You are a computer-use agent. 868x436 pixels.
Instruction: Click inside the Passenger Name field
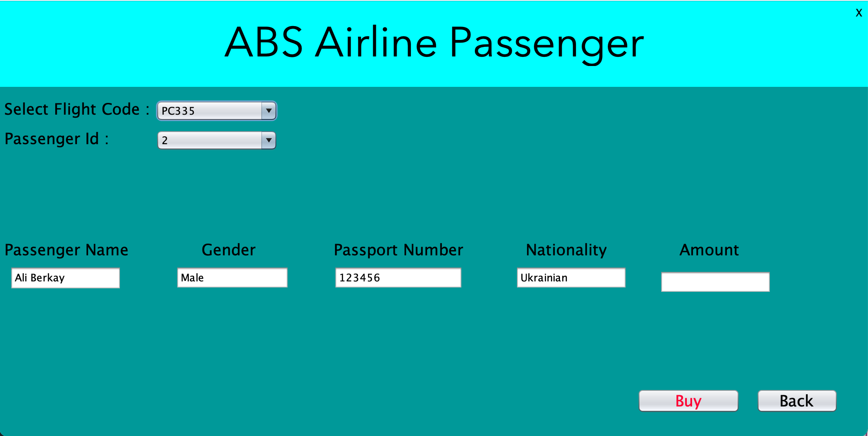[x=65, y=278]
